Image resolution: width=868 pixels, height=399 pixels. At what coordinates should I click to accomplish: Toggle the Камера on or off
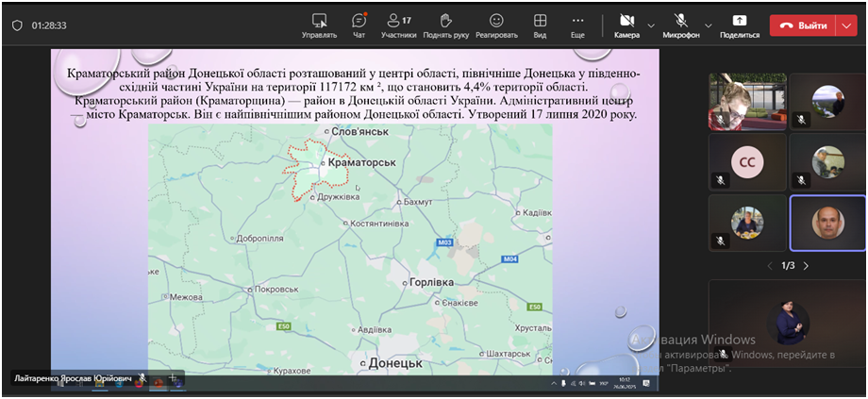click(626, 25)
